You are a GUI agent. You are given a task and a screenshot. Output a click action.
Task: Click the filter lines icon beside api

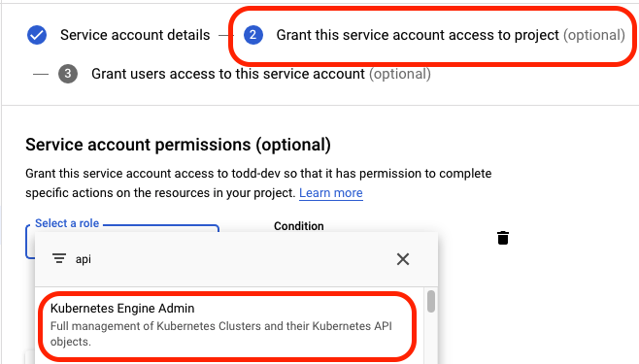tap(59, 258)
